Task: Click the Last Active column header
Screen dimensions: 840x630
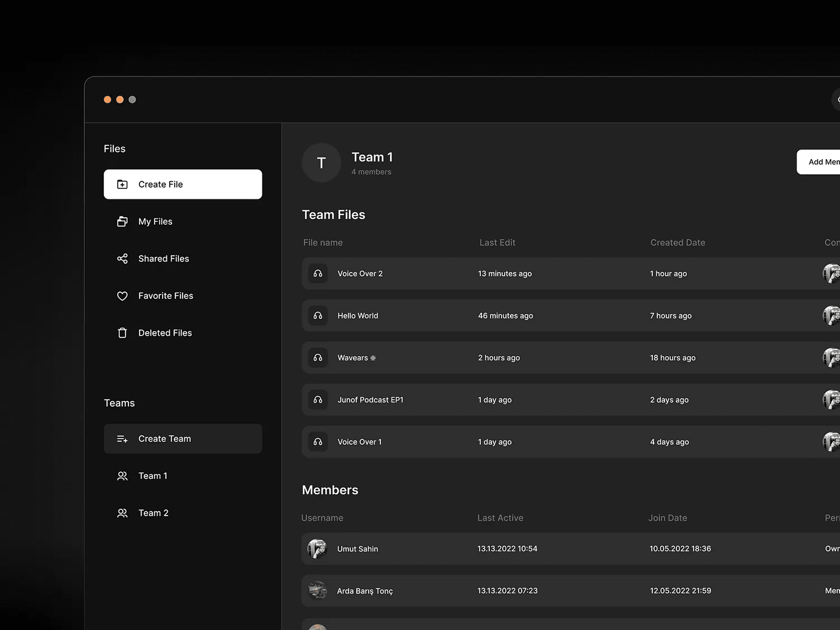Action: 500,518
